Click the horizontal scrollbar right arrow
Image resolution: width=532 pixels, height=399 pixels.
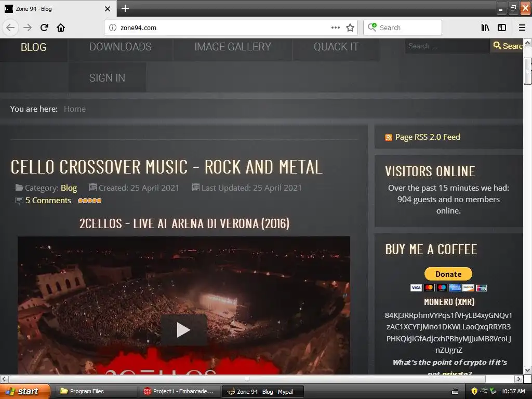pos(518,379)
